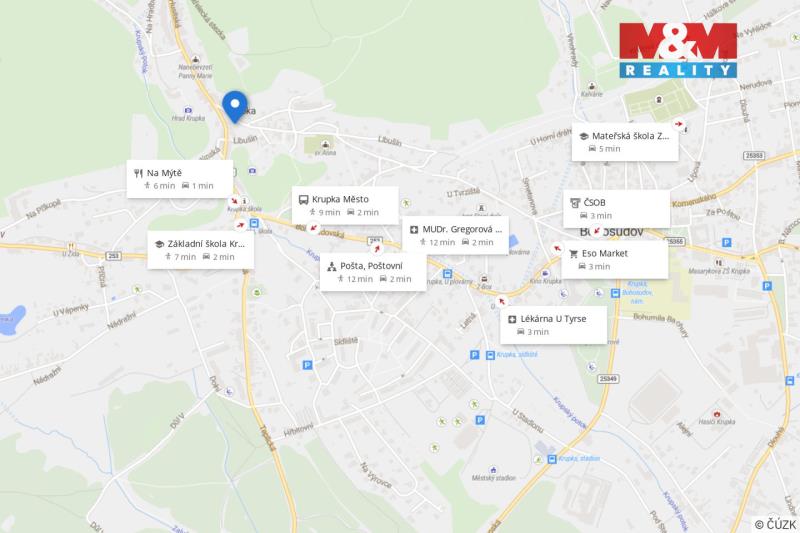The width and height of the screenshot is (800, 533).
Task: Open the Základní škola school card
Action: [x=201, y=250]
